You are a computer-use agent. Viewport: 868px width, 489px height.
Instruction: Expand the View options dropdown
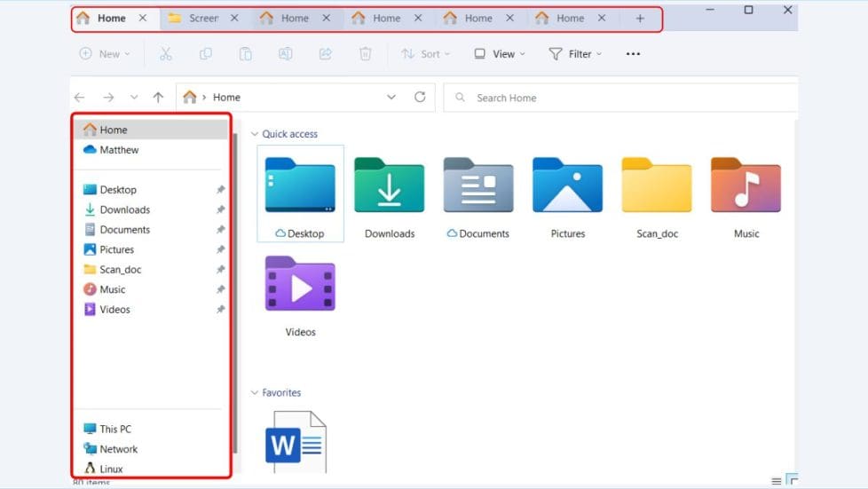[499, 54]
